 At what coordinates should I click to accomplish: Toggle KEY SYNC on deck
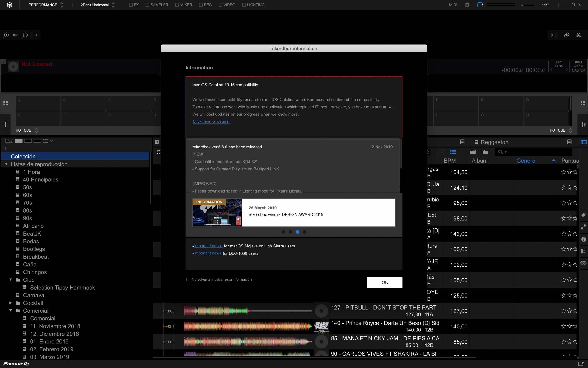559,64
